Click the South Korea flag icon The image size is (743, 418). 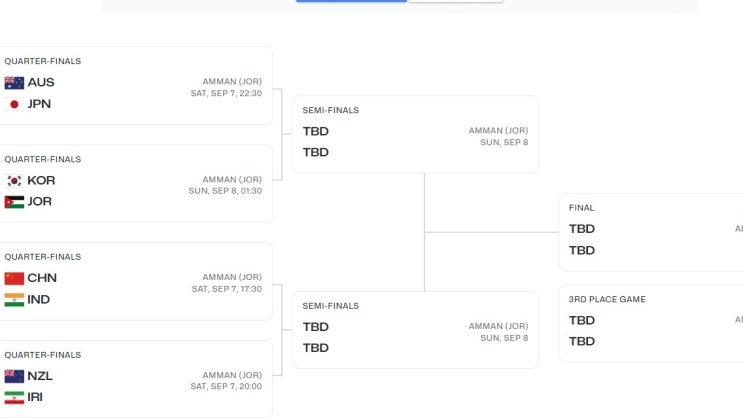coord(14,181)
